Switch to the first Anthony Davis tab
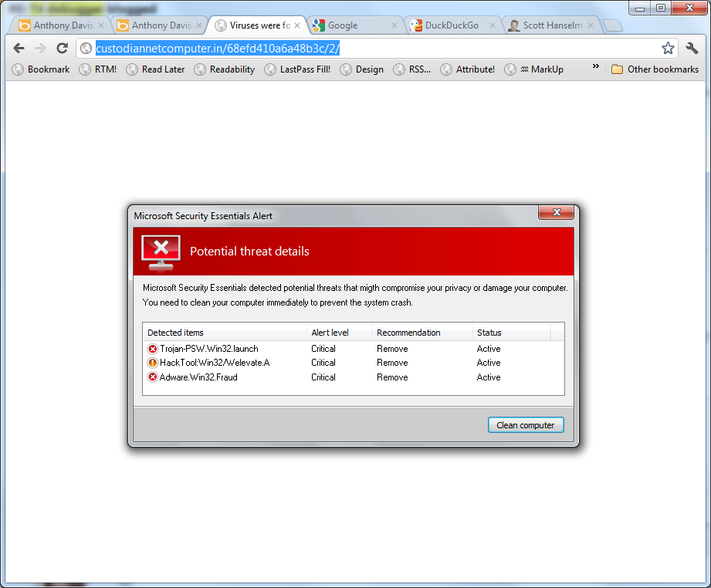The width and height of the screenshot is (711, 588). 62,25
